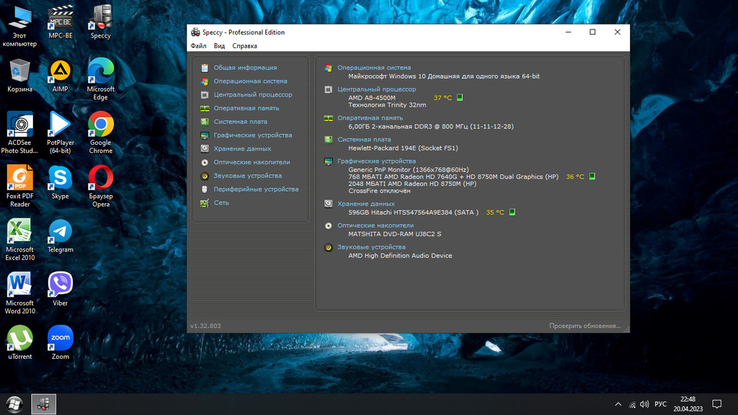738x415 pixels.
Task: Click the CPU chip icon in summary
Action: 329,89
